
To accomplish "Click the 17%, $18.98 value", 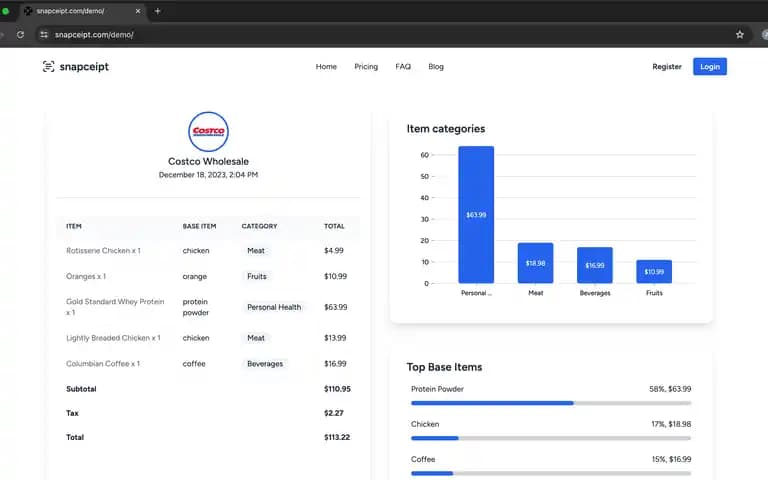I will click(x=671, y=424).
